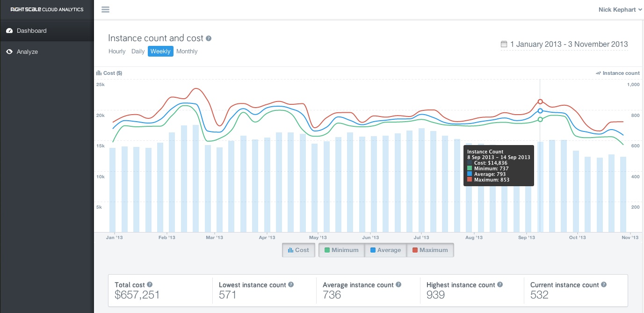This screenshot has height=313, width=644.
Task: Open the date range picker 1 January 2013
Action: click(564, 44)
